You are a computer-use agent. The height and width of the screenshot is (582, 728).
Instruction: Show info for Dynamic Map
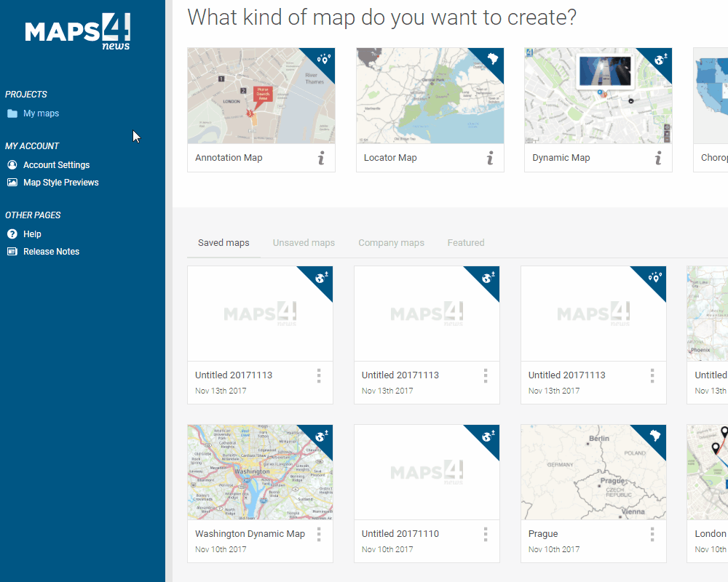coord(658,159)
